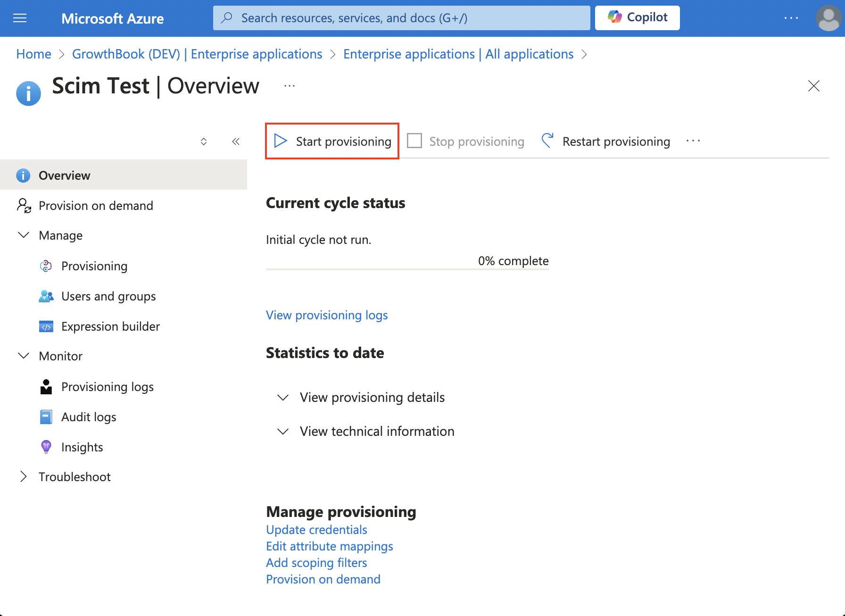Screen dimensions: 845x616
Task: Open GrowthBook (DEV) Enterprise applications breadcrumb
Action: [197, 54]
